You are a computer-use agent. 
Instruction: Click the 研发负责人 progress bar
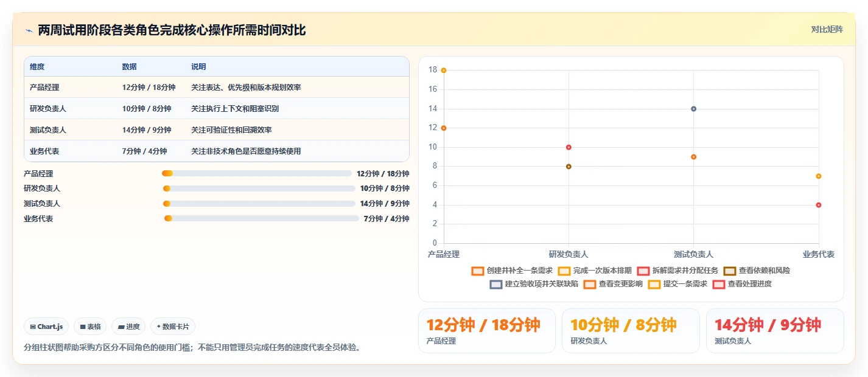click(259, 188)
